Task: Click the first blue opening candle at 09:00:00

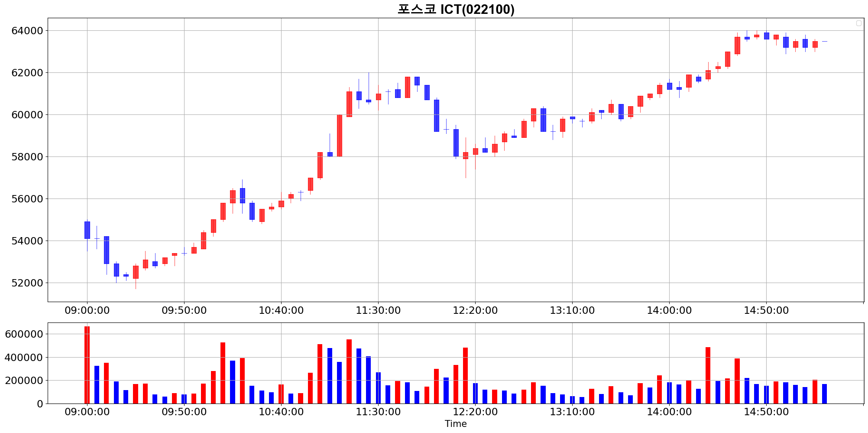Action: [x=87, y=230]
